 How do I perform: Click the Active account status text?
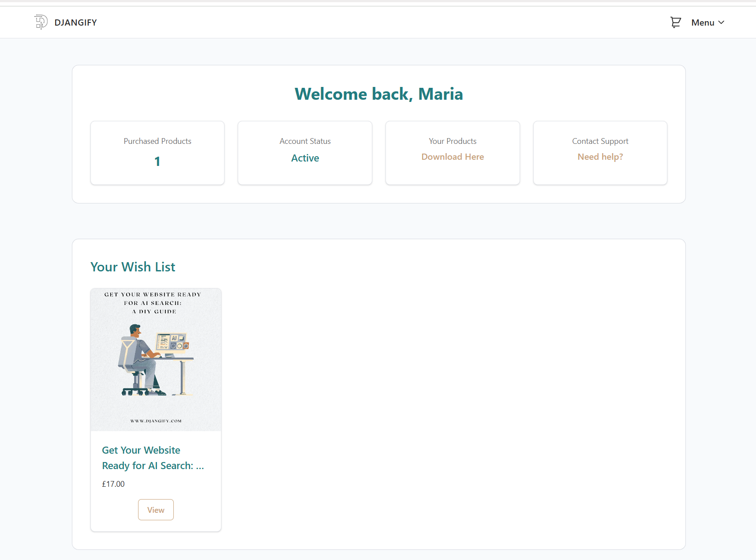(x=305, y=158)
